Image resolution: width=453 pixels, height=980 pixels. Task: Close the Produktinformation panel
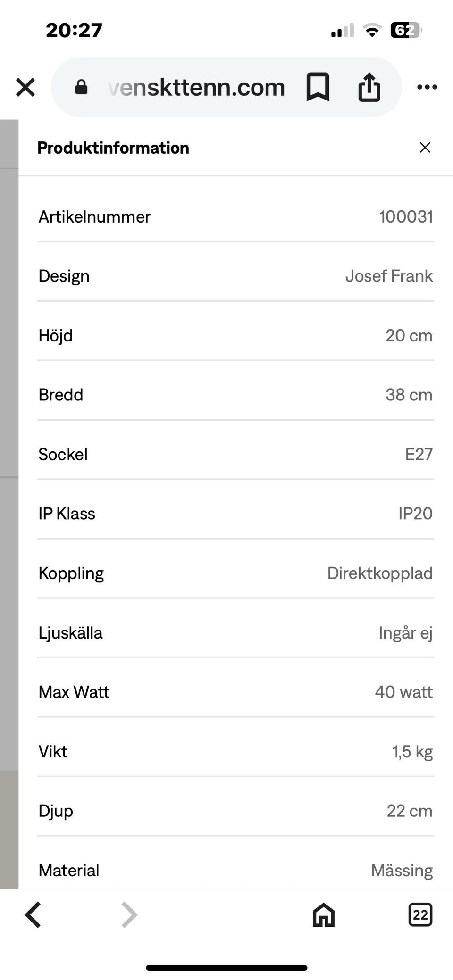click(x=425, y=148)
